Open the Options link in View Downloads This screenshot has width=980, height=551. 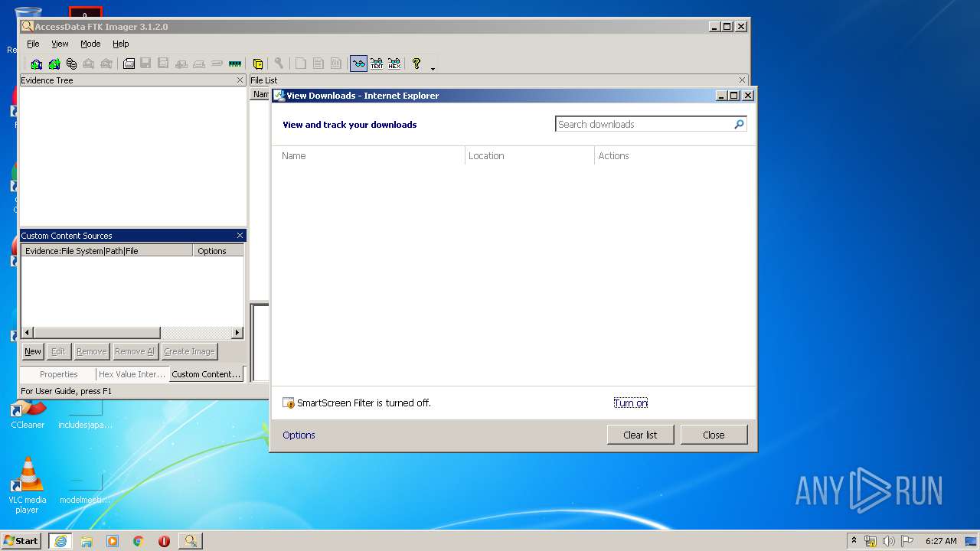pyautogui.click(x=299, y=435)
